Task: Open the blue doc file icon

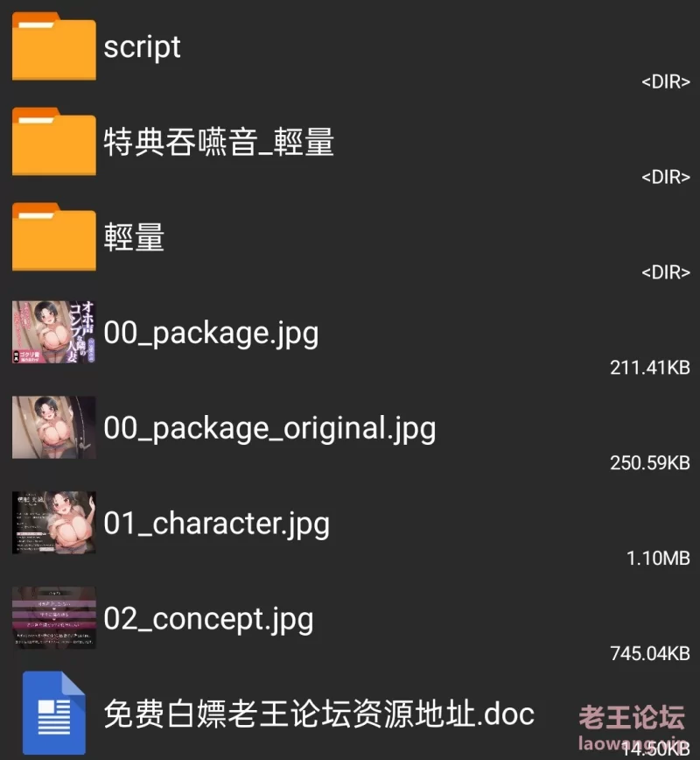Action: pyautogui.click(x=53, y=713)
